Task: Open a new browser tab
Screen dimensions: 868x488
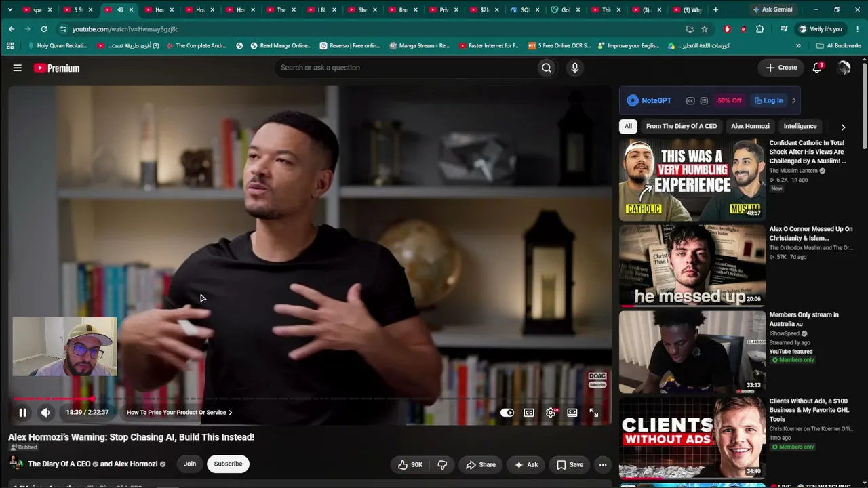Action: [x=715, y=9]
